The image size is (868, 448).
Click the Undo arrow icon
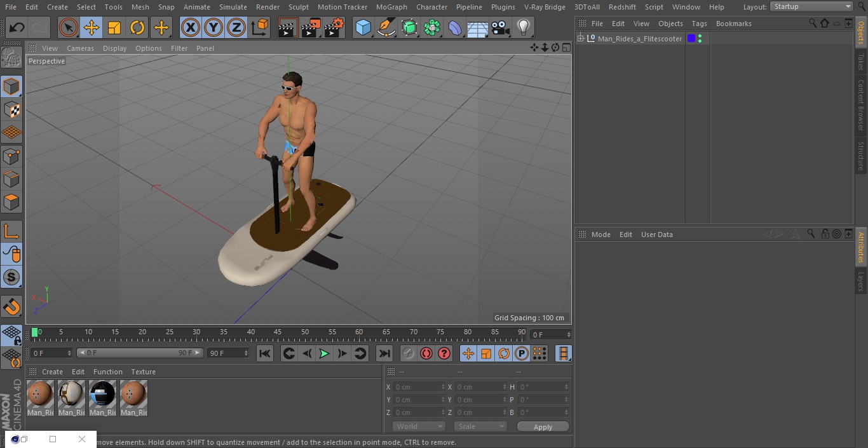(x=17, y=27)
